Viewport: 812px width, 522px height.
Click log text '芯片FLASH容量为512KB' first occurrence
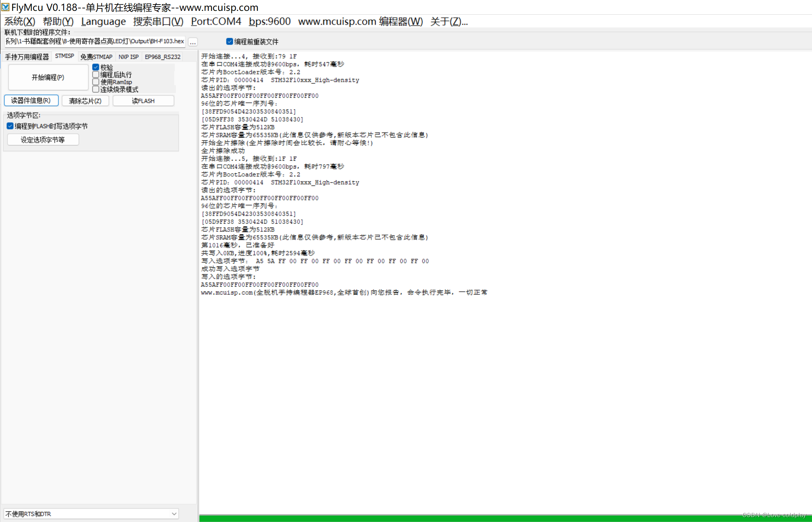point(238,127)
